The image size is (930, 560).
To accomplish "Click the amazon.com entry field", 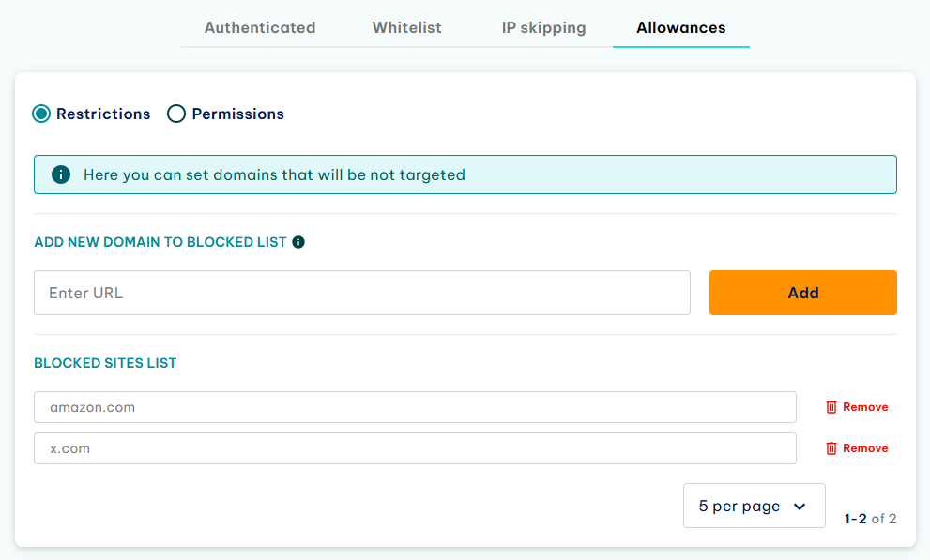I will 415,407.
